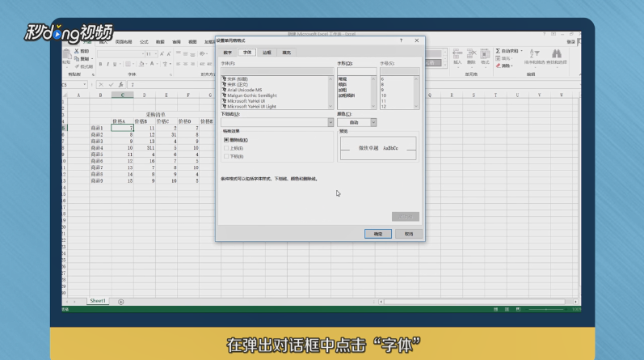
Task: Click the Top Align icon
Action: click(x=179, y=54)
